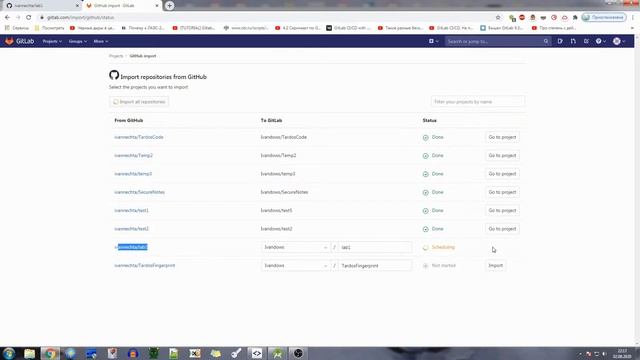Click the lab1 project name input
This screenshot has width=640, height=360.
coord(375,247)
